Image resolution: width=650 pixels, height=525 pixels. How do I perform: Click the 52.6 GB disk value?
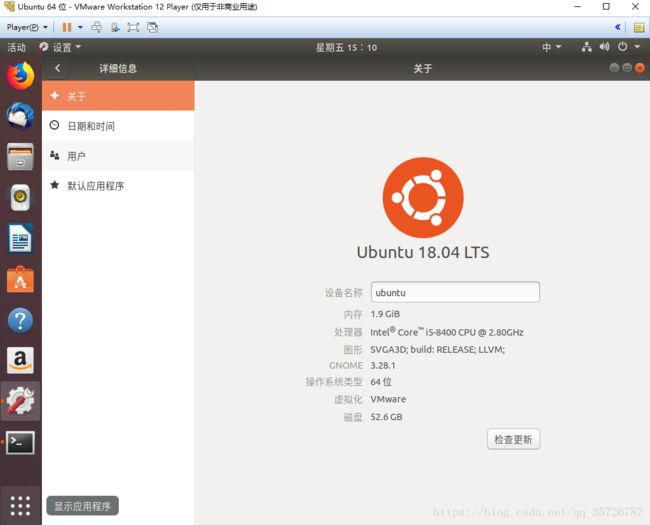[386, 417]
